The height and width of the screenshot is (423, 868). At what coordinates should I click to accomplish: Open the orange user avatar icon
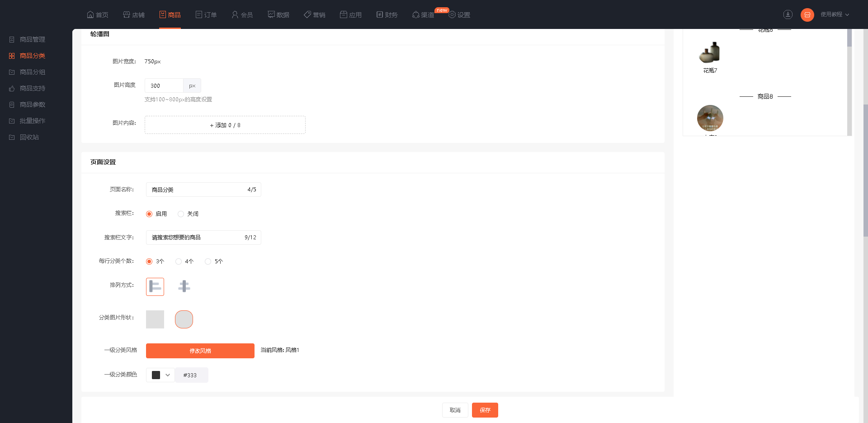coord(807,14)
